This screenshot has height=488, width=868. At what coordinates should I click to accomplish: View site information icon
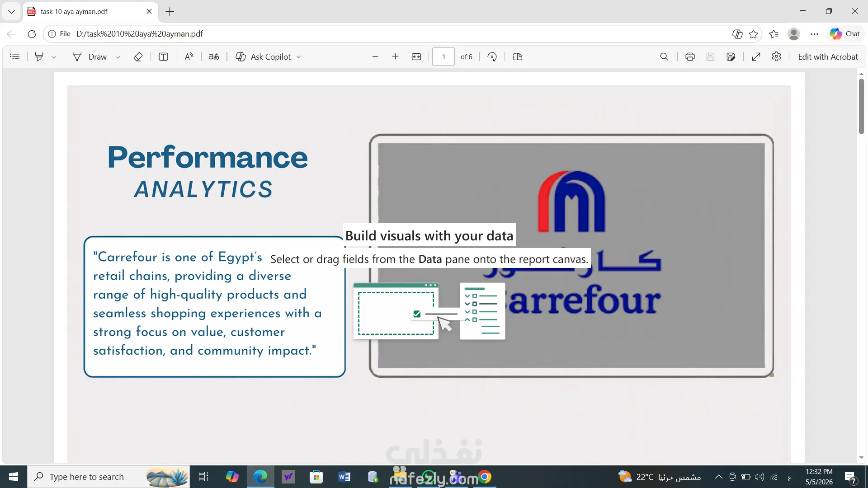coord(52,34)
